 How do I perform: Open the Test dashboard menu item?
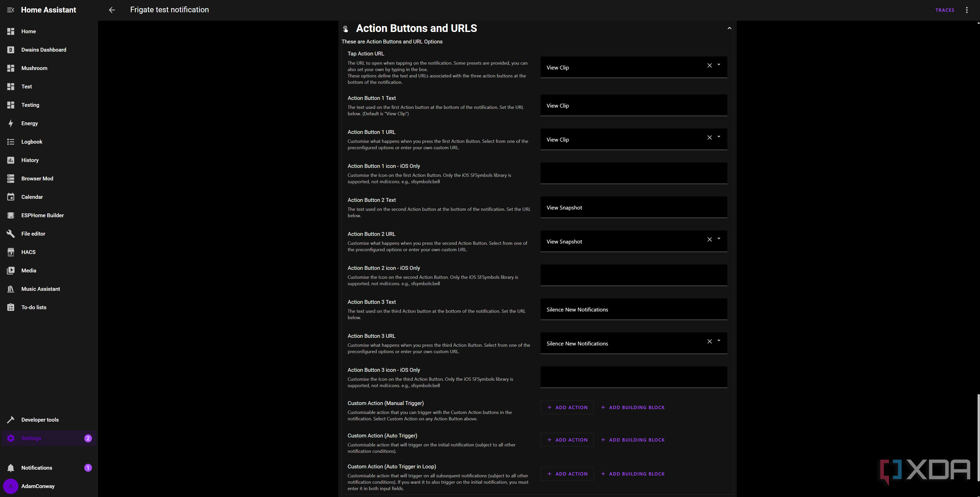tap(49, 86)
